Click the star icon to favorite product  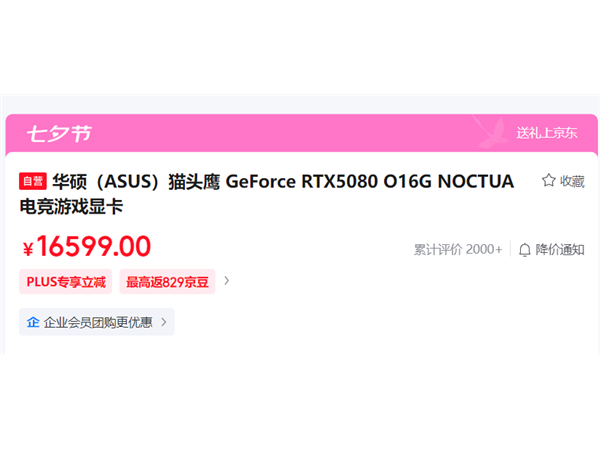tap(548, 180)
